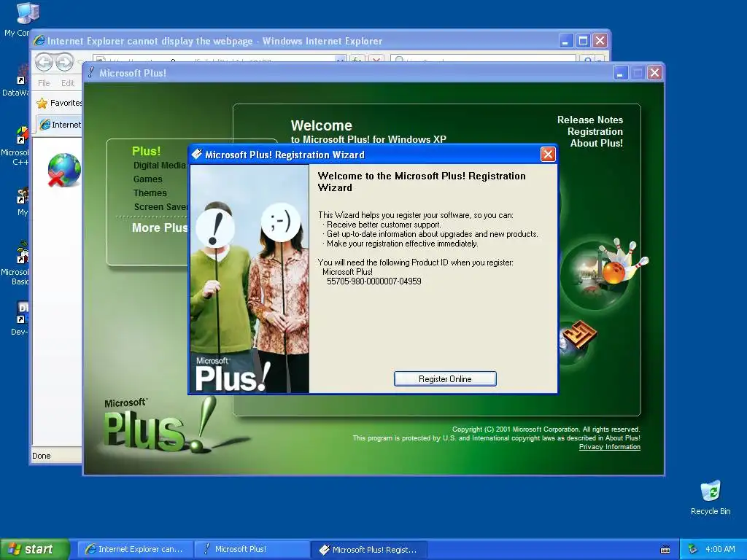Image resolution: width=747 pixels, height=560 pixels.
Task: Switch to Microsoft Plus! taskbar button
Action: click(252, 550)
